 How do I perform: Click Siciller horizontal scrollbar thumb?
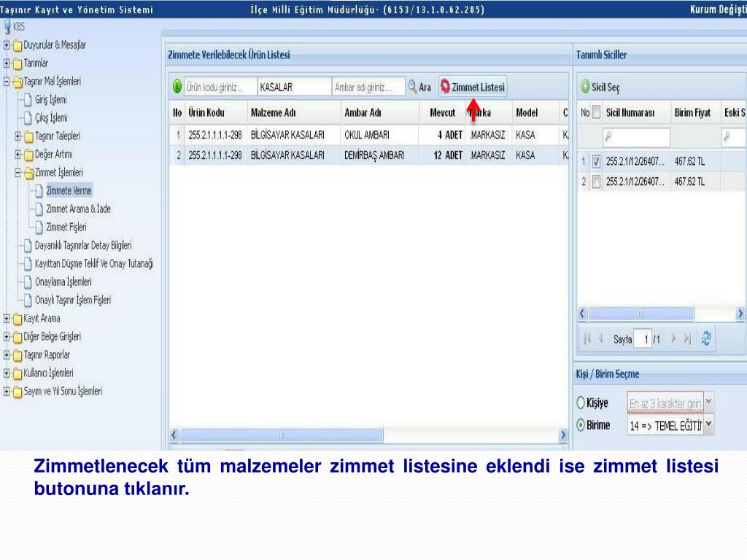pos(640,314)
